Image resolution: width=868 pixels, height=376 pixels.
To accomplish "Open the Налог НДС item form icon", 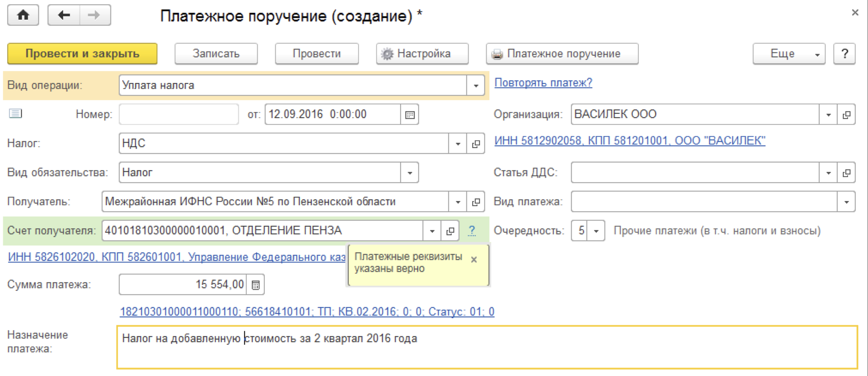I will pyautogui.click(x=476, y=144).
